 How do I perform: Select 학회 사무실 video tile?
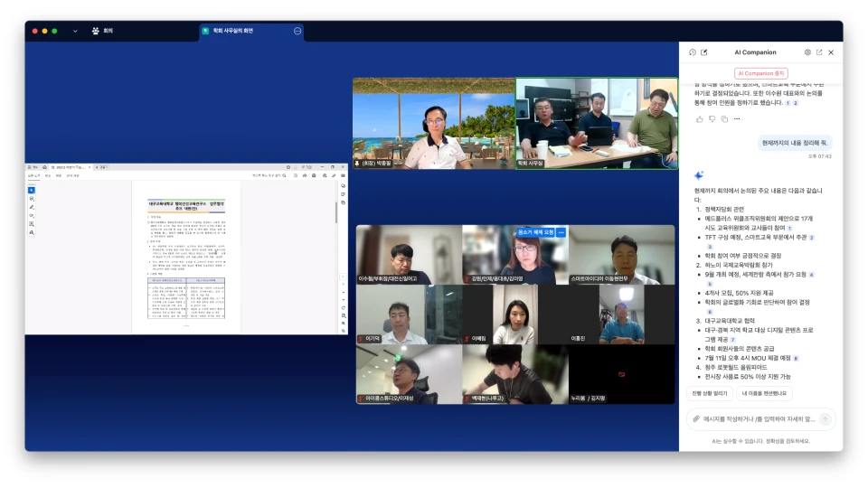tap(597, 124)
